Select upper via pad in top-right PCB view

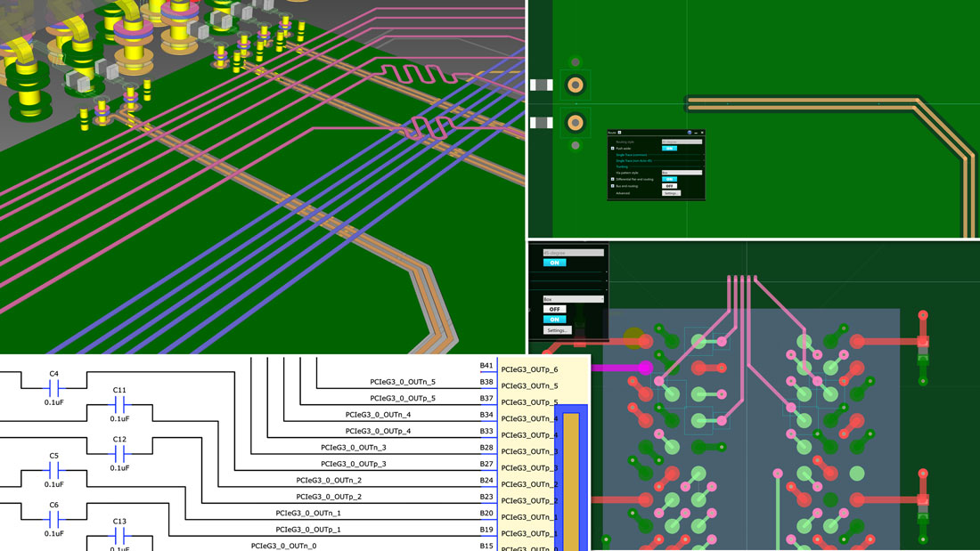click(x=575, y=85)
